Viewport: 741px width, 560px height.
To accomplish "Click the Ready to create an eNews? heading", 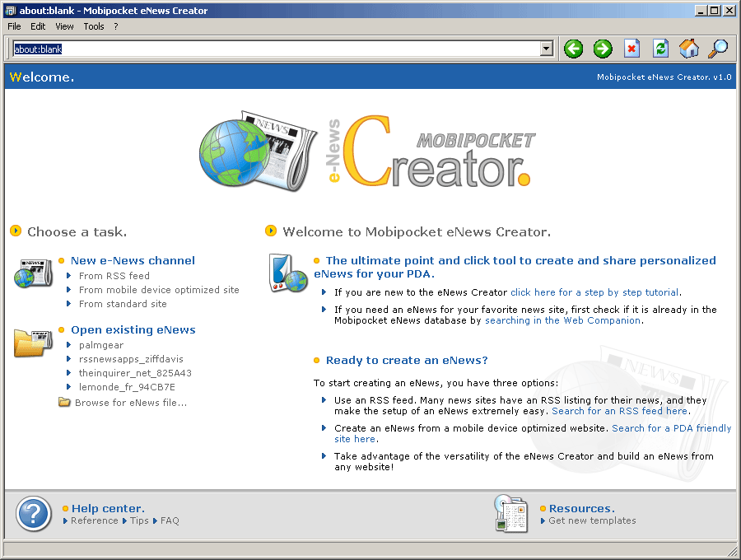I will pos(407,360).
